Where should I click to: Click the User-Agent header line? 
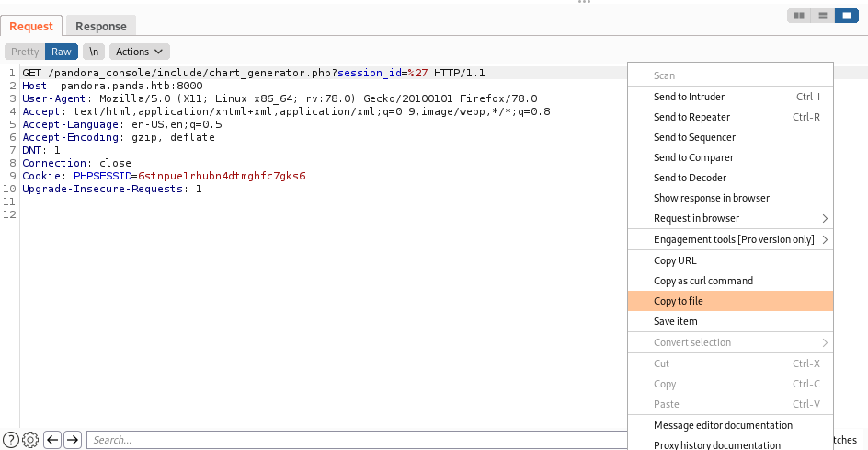pyautogui.click(x=280, y=98)
